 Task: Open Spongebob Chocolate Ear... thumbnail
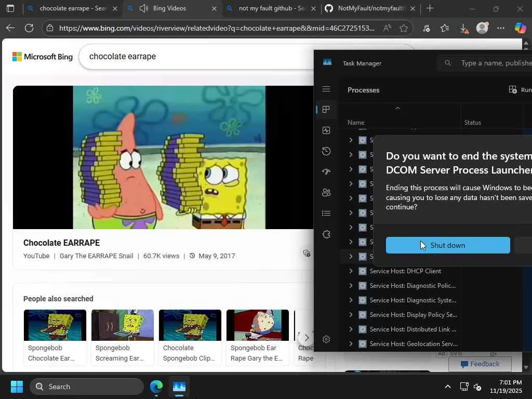55,325
